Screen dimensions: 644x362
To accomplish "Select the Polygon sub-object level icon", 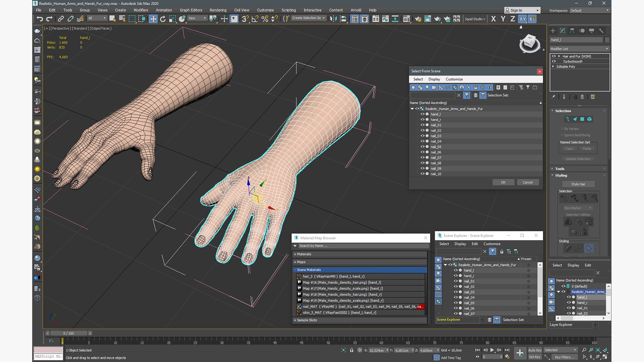I will (x=582, y=119).
